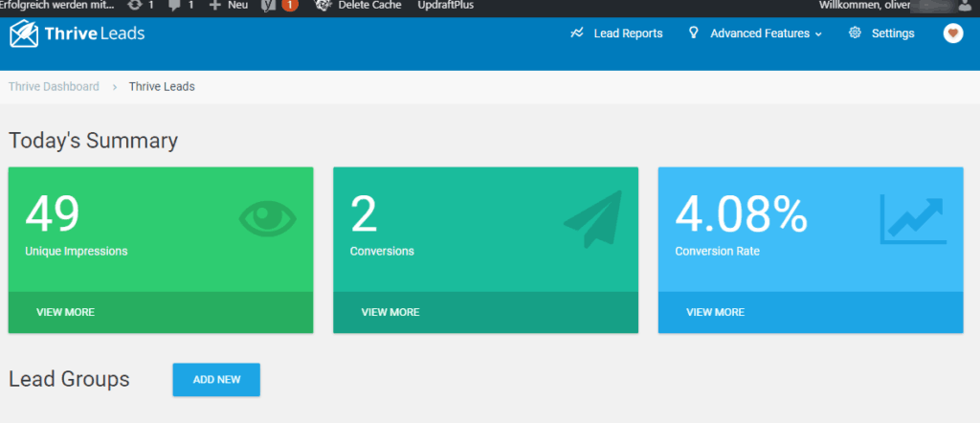Image resolution: width=980 pixels, height=423 pixels.
Task: Click the 4.08% conversion rate value
Action: point(742,213)
